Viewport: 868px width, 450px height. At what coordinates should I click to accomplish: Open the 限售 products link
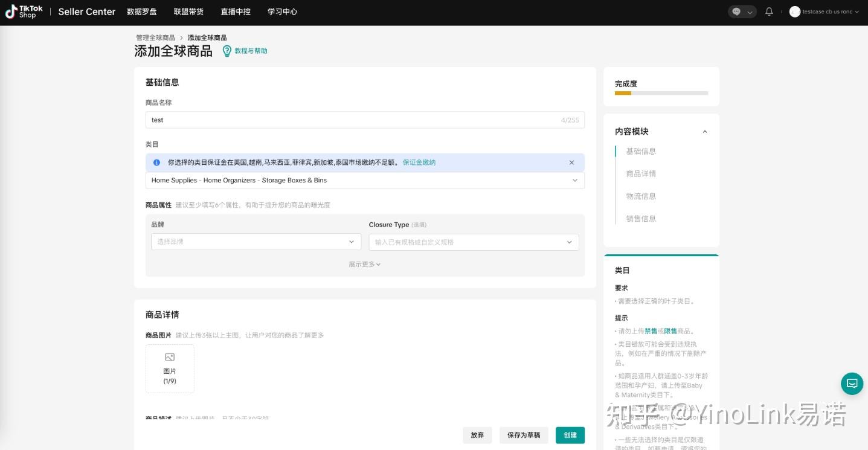coord(670,331)
